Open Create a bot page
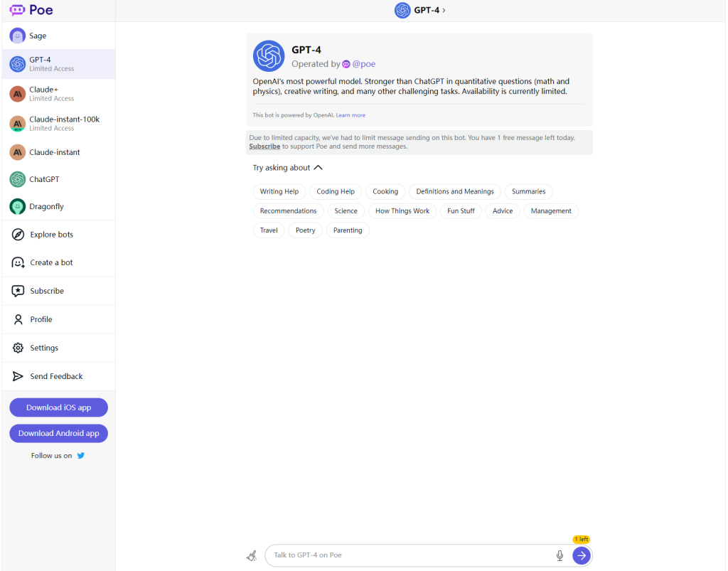 coord(58,263)
